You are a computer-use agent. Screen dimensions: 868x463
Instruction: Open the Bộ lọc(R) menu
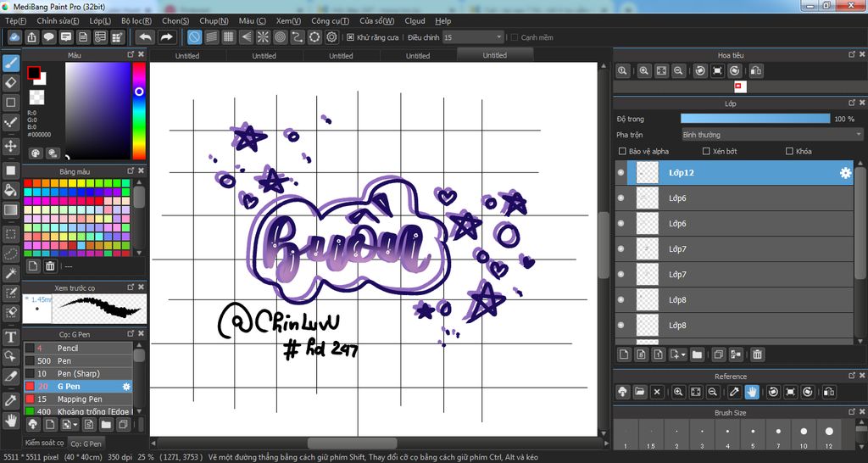[136, 21]
